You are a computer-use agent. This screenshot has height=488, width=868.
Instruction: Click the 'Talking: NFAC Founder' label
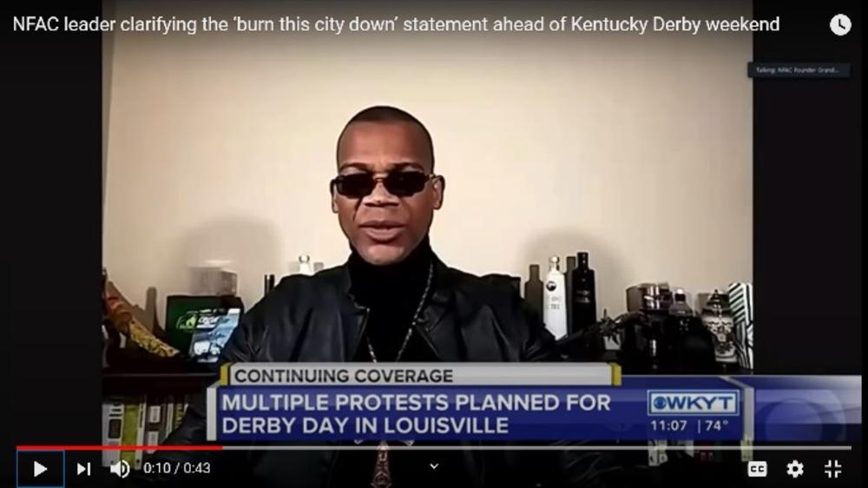point(798,69)
